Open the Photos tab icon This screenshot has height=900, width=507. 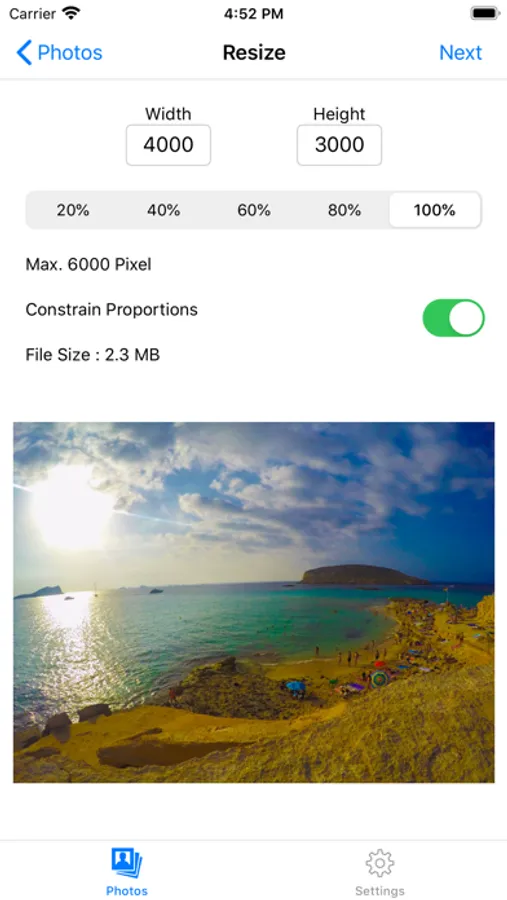click(127, 863)
